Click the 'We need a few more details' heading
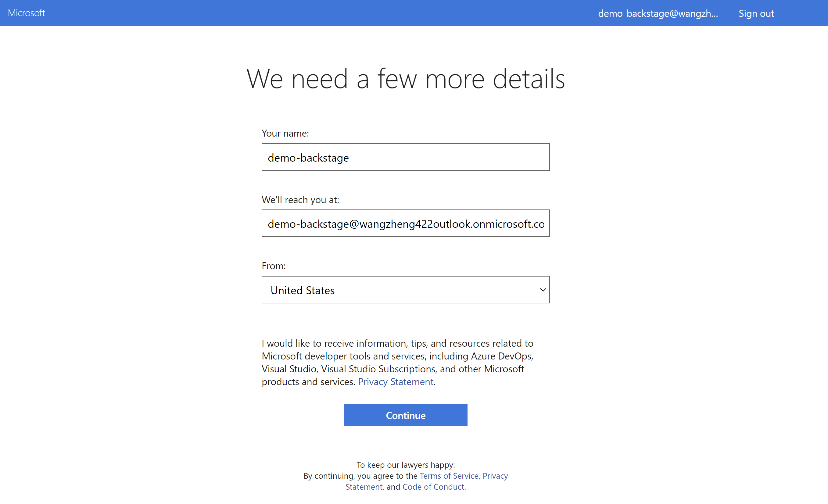Viewport: 828px width, 504px height. point(406,79)
